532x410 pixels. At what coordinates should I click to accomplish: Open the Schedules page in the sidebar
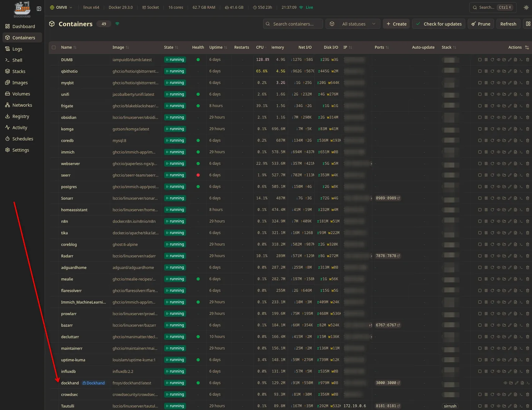(22, 139)
